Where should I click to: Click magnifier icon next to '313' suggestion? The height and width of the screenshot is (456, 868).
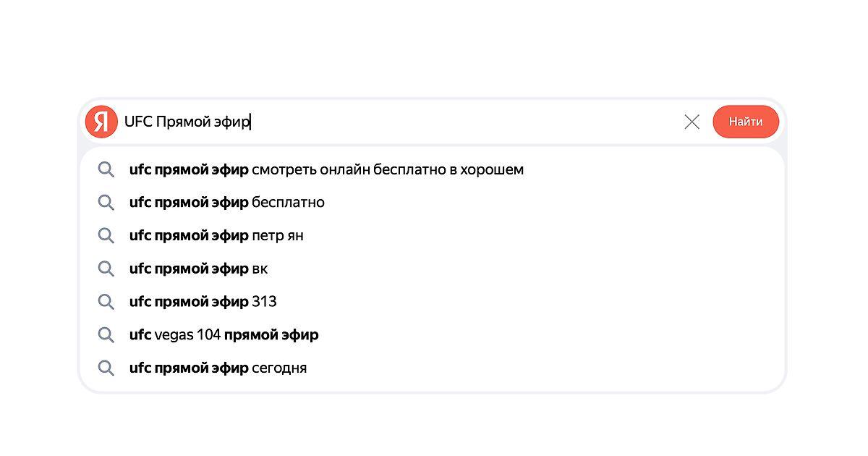[x=106, y=302]
